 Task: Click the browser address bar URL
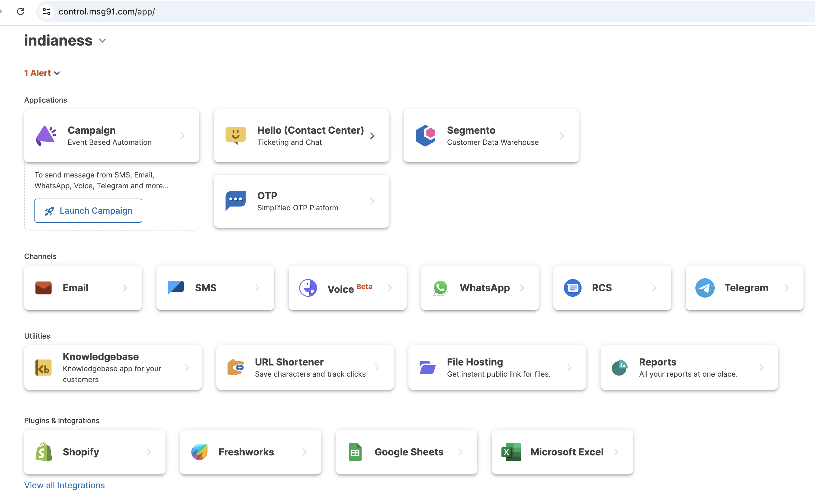[107, 11]
